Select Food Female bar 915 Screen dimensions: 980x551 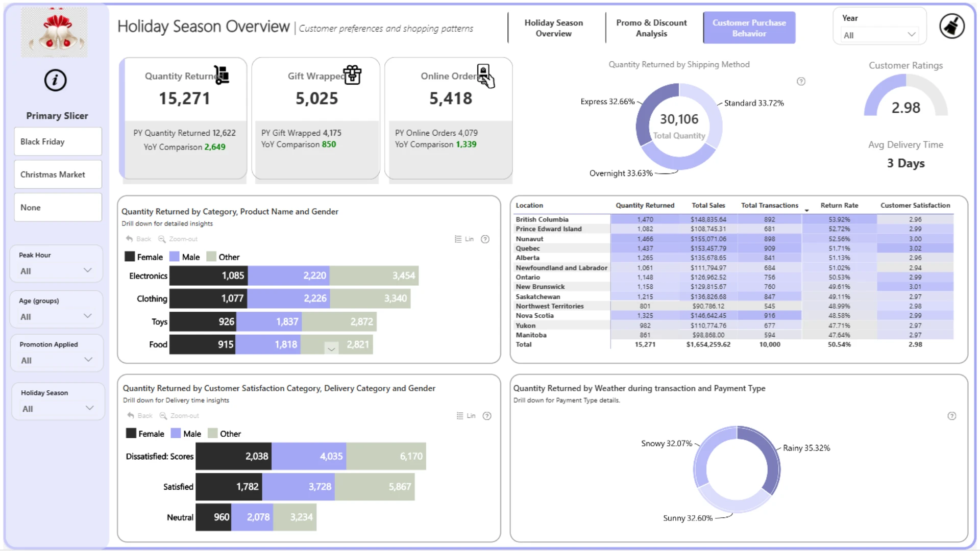tap(203, 344)
